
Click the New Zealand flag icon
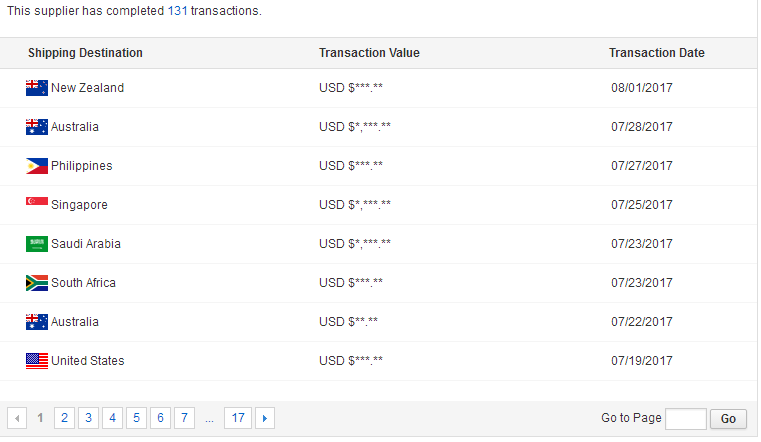click(37, 88)
